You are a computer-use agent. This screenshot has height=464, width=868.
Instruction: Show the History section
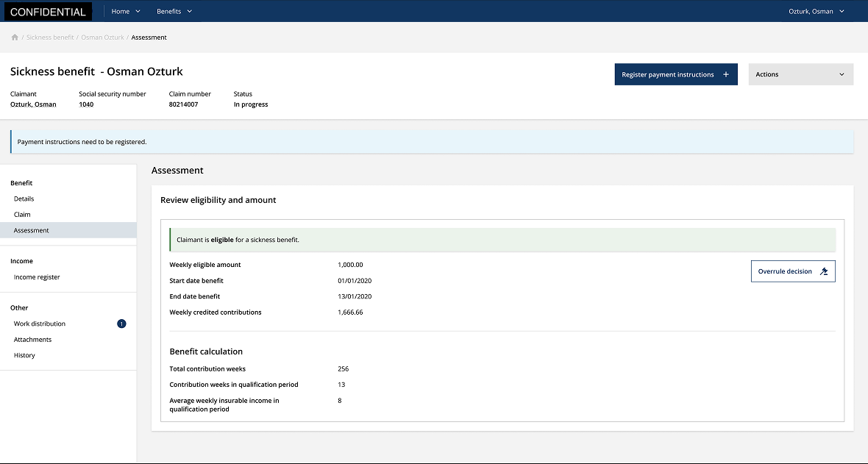[24, 355]
